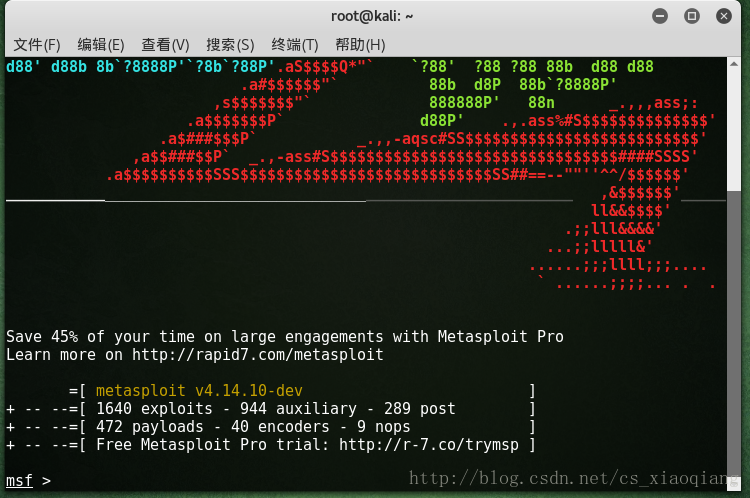Maximize the terminal window

(x=692, y=16)
